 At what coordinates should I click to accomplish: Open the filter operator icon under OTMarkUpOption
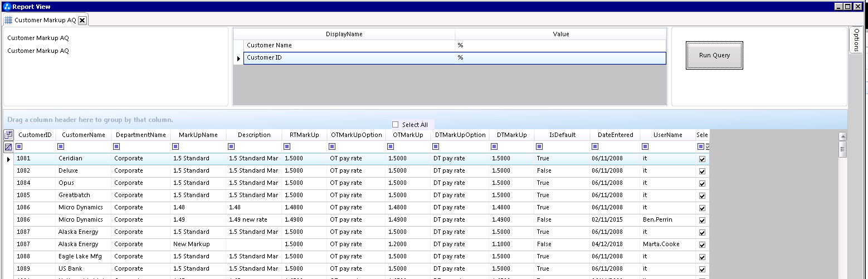point(332,146)
